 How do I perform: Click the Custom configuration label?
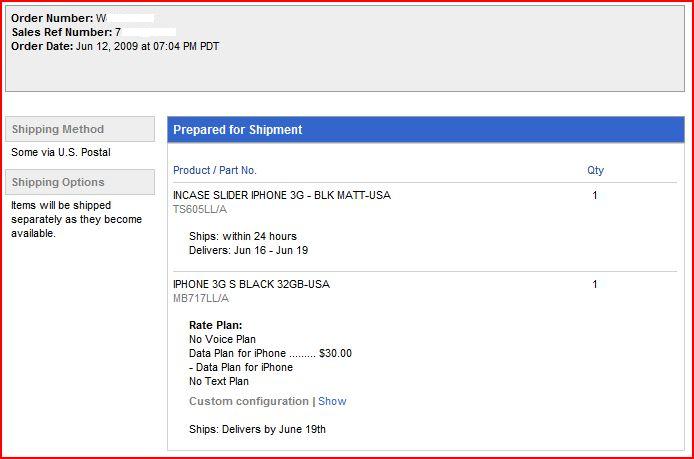249,401
